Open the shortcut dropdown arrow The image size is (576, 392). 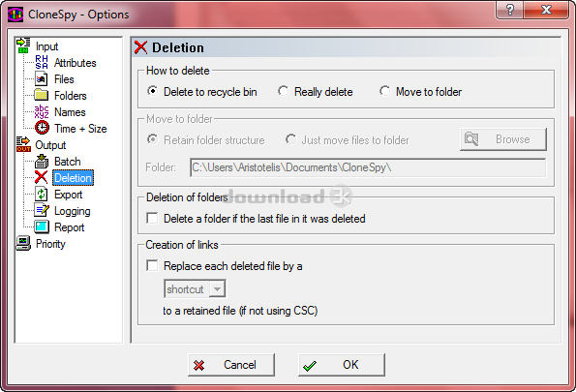click(217, 289)
